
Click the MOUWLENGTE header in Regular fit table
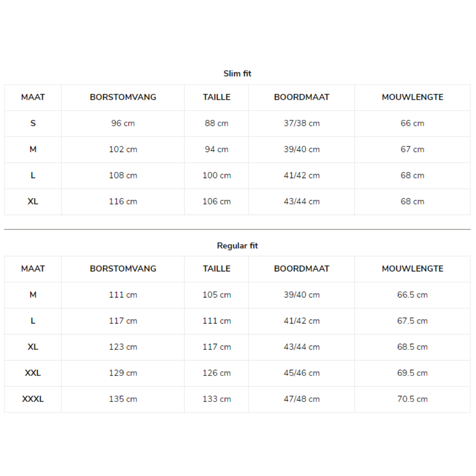[x=412, y=269]
